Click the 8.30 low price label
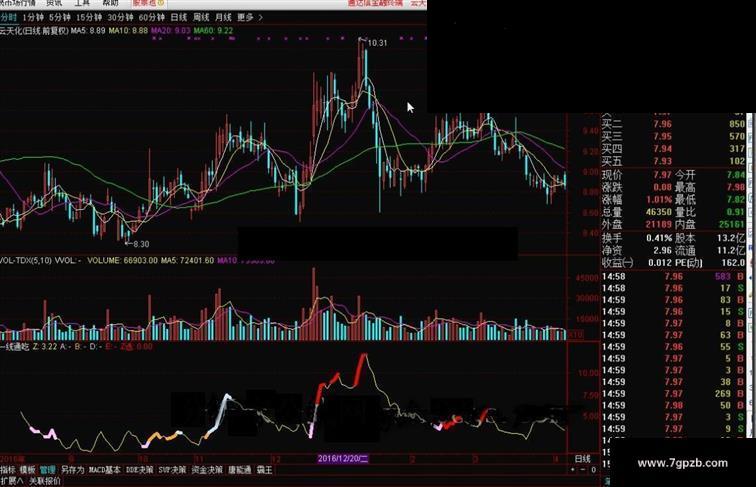The height and width of the screenshot is (487, 756). tap(141, 244)
